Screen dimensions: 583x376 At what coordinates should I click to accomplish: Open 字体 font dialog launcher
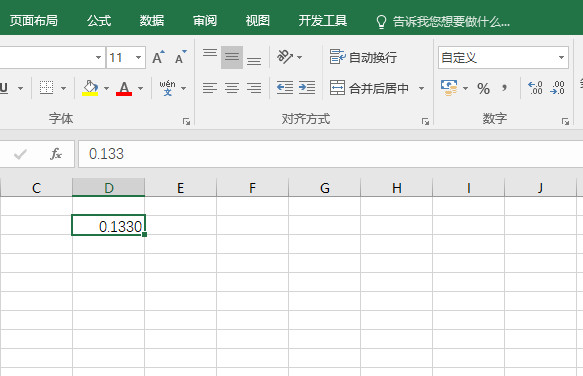click(186, 122)
